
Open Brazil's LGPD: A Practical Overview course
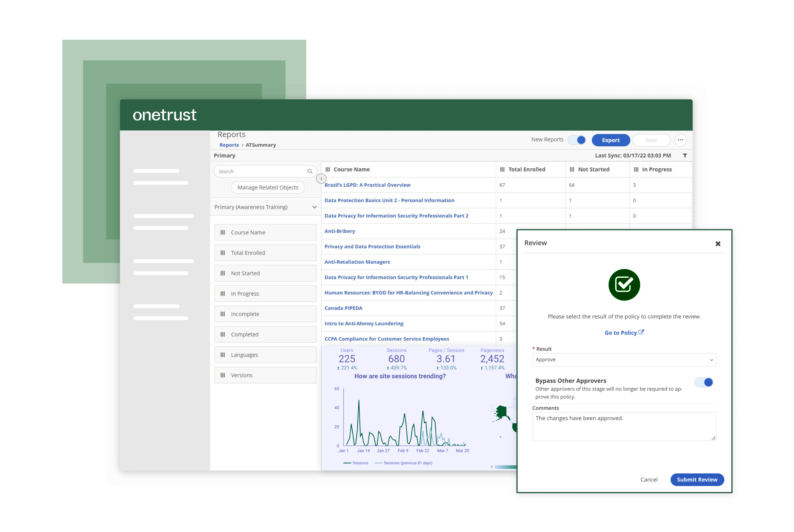(x=367, y=185)
